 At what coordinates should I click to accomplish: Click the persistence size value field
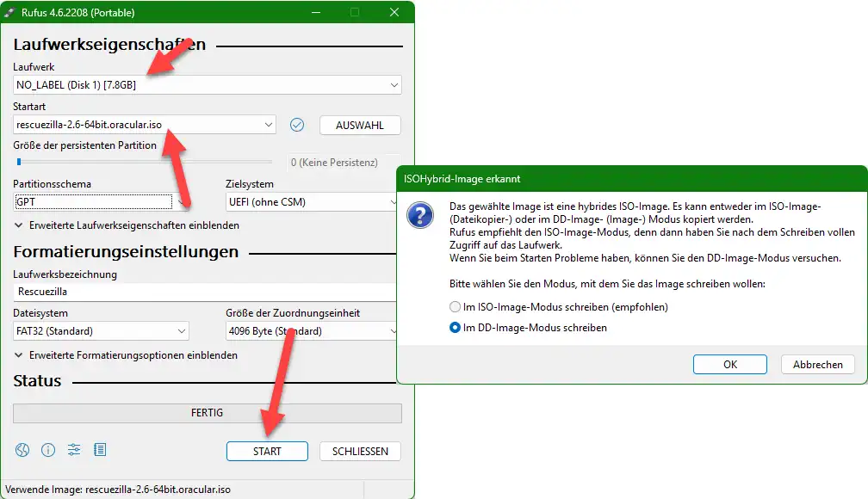(x=344, y=163)
